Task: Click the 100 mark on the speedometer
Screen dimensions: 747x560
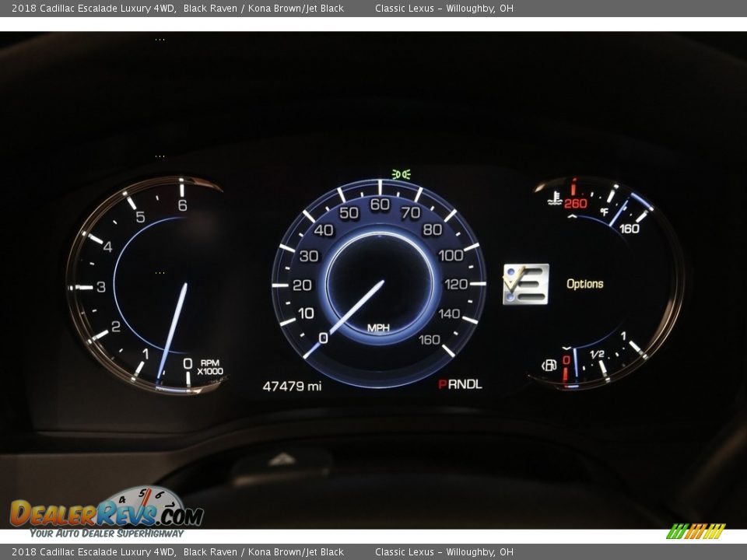Action: point(451,255)
